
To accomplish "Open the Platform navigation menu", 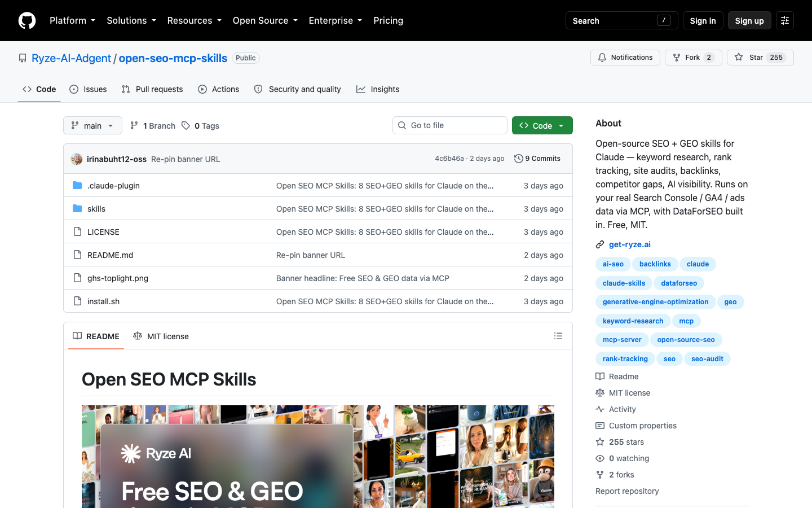I will tap(72, 20).
